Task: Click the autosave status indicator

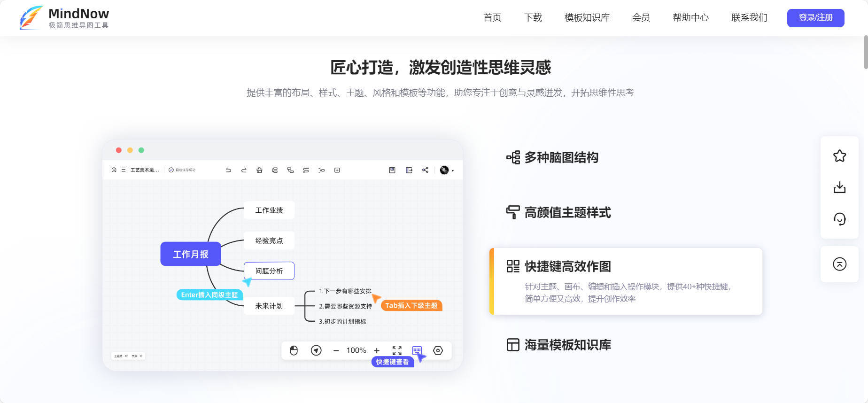Action: [x=182, y=170]
